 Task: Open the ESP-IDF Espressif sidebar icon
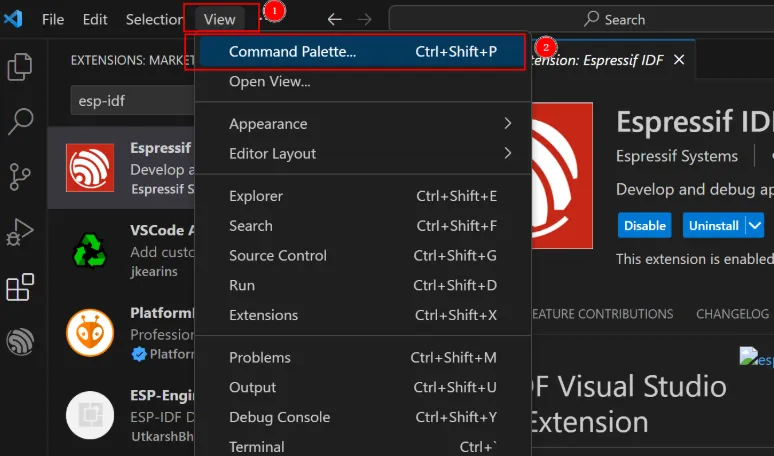[20, 342]
